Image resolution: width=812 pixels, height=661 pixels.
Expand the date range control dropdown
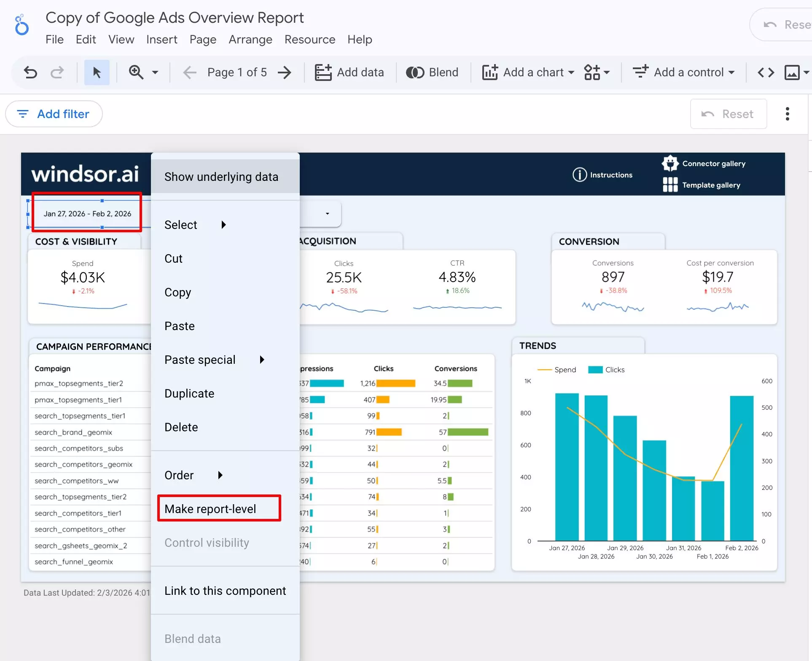click(327, 214)
